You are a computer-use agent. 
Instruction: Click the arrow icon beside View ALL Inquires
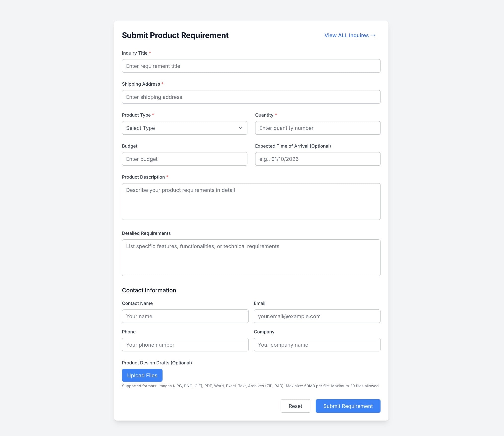(373, 35)
